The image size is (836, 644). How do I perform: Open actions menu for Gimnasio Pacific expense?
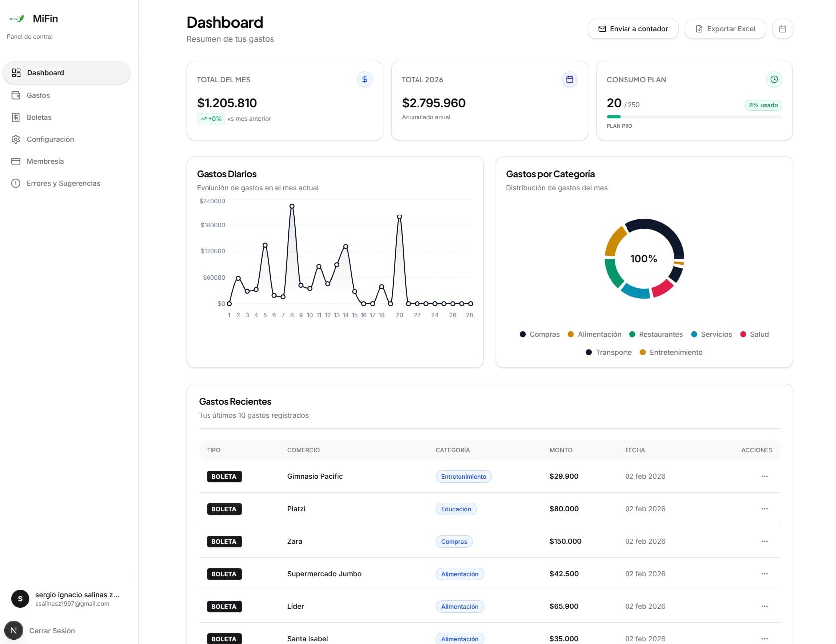point(764,476)
